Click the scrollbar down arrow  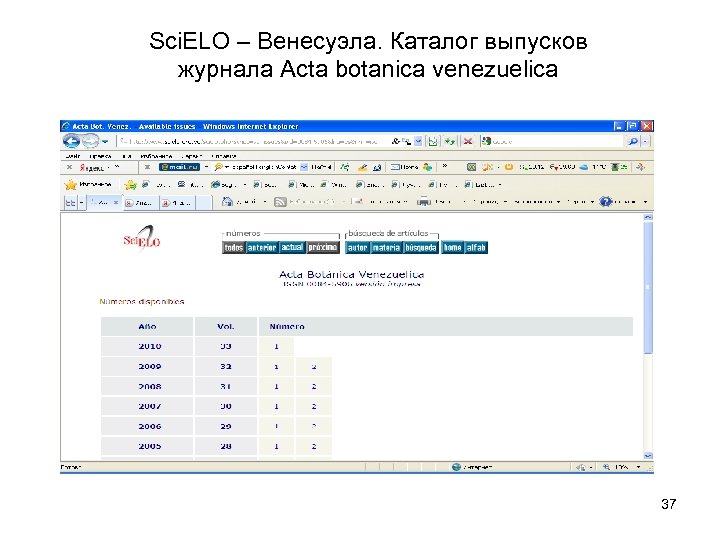(x=648, y=456)
